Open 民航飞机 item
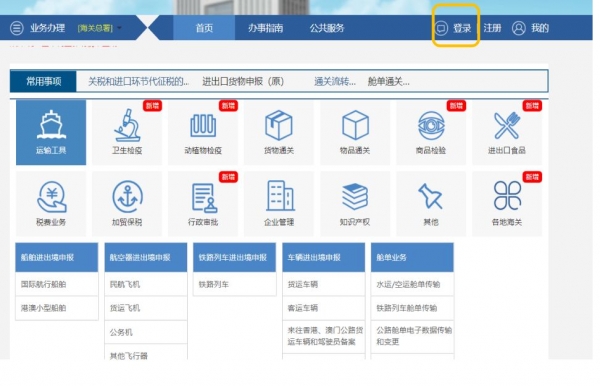 (x=146, y=284)
